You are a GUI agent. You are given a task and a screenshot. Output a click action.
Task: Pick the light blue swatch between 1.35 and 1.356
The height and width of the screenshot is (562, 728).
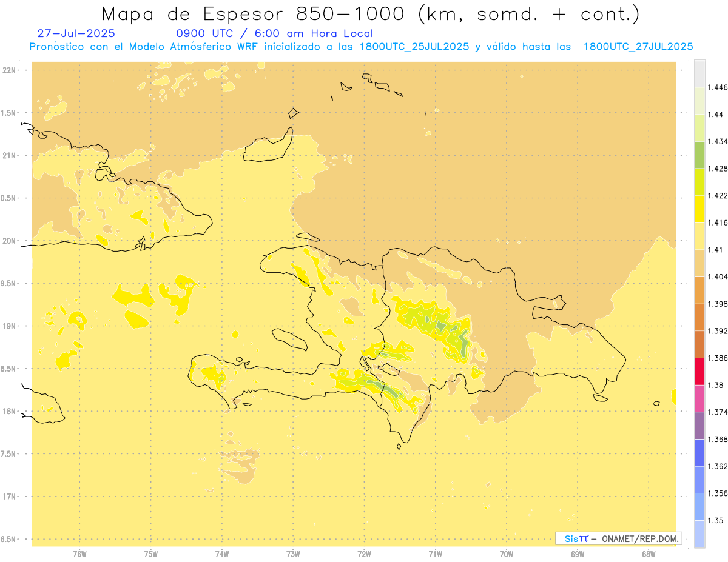699,507
